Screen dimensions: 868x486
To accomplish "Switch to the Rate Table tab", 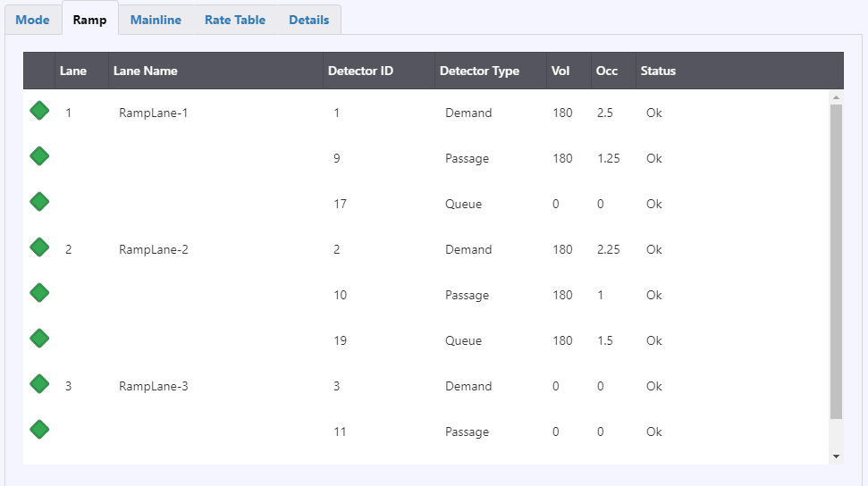I will coord(235,20).
